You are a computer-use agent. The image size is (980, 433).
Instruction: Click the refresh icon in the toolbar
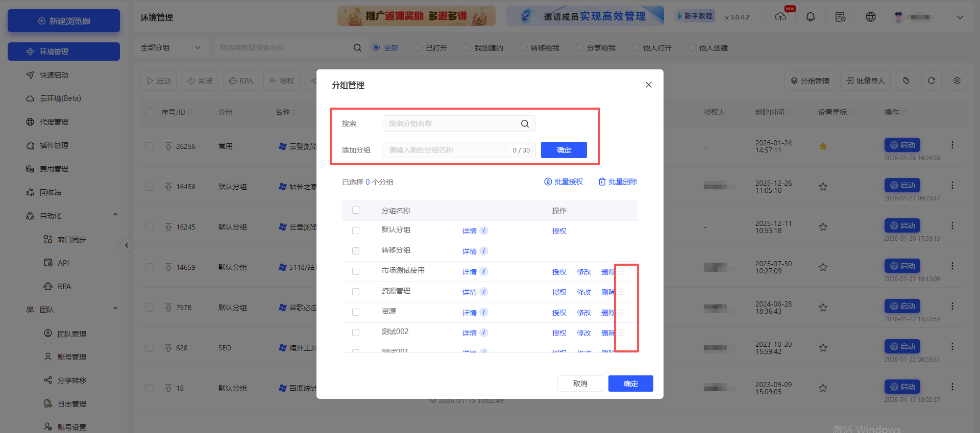pyautogui.click(x=932, y=81)
